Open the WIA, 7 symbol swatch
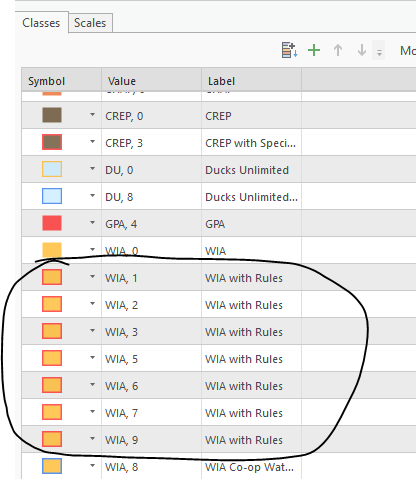 coord(52,412)
